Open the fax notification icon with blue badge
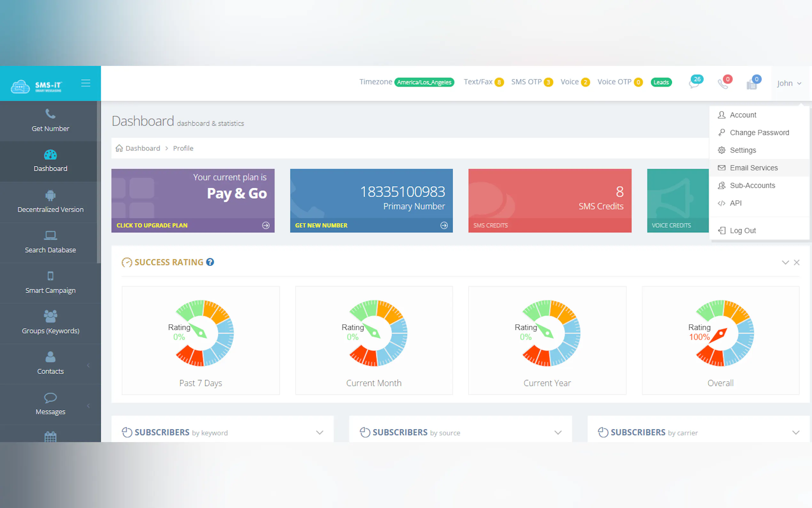Viewport: 812px width, 508px height. tap(752, 84)
